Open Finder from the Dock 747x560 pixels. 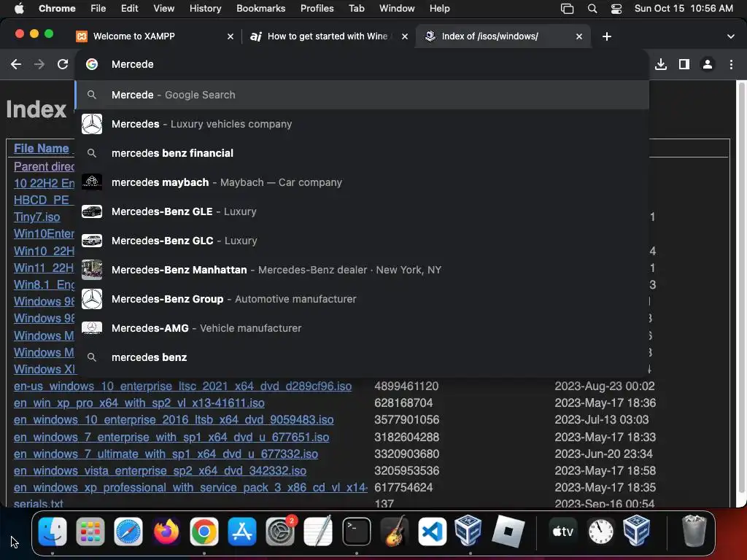(x=52, y=532)
